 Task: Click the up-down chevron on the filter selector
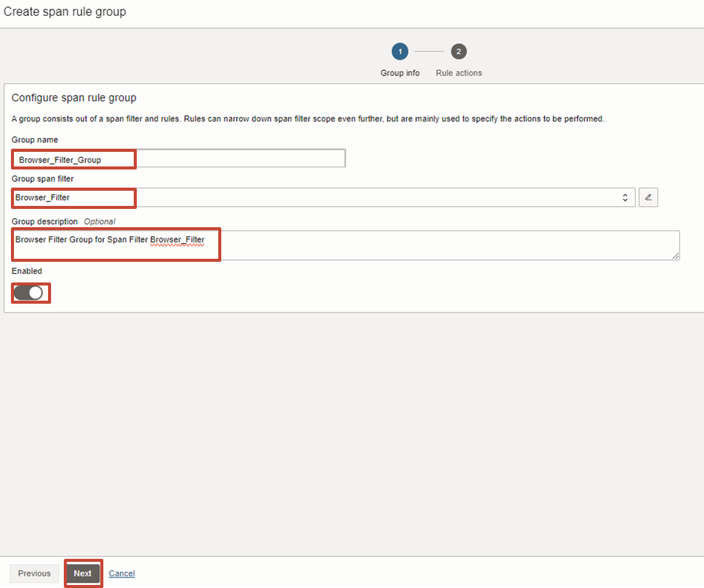tap(625, 197)
